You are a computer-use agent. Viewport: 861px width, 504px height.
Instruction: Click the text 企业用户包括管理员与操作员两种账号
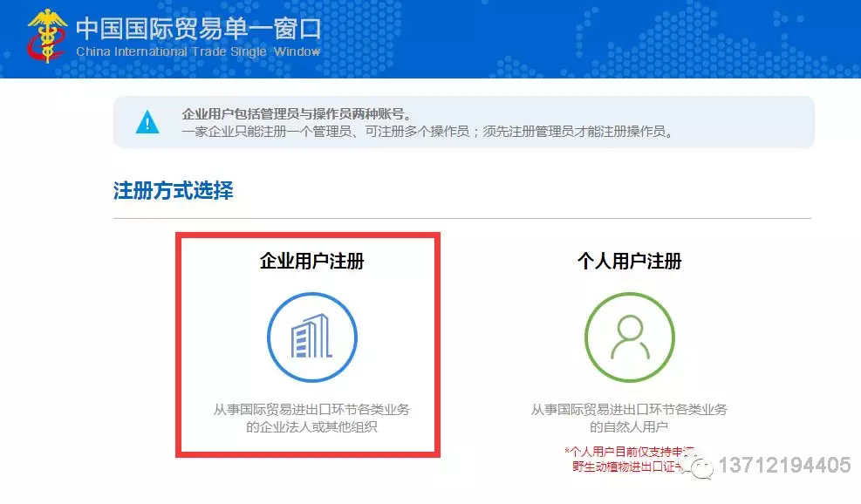click(x=297, y=114)
